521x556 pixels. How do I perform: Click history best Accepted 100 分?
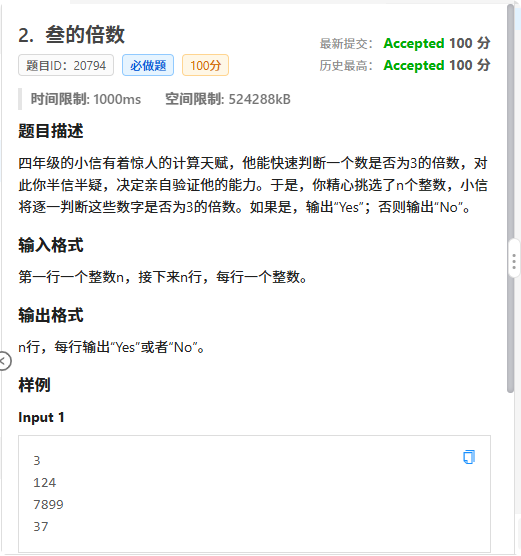click(437, 65)
